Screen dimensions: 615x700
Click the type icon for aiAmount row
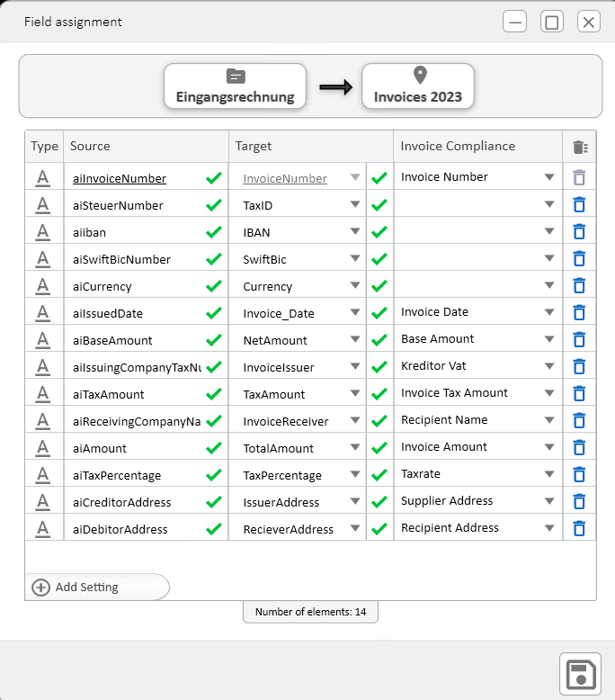point(42,448)
